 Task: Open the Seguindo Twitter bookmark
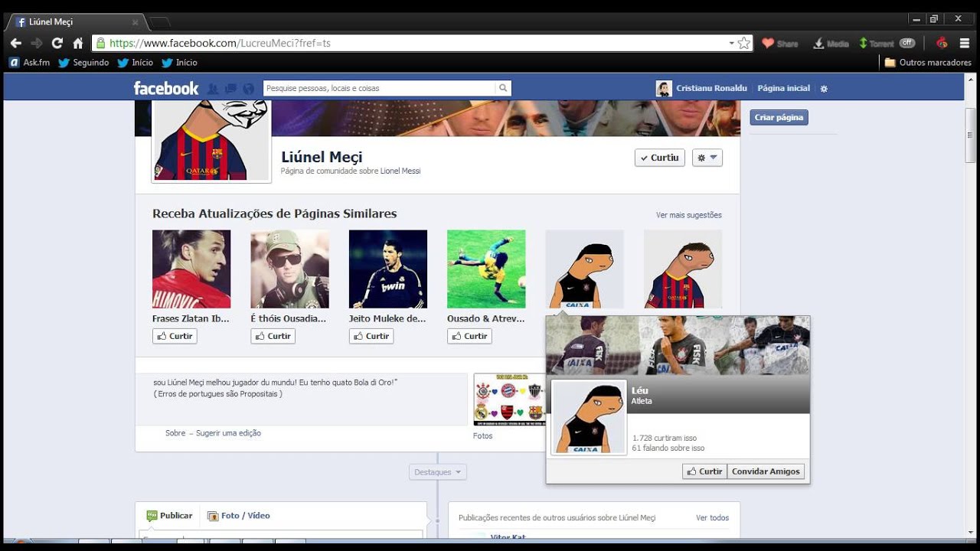[x=84, y=63]
